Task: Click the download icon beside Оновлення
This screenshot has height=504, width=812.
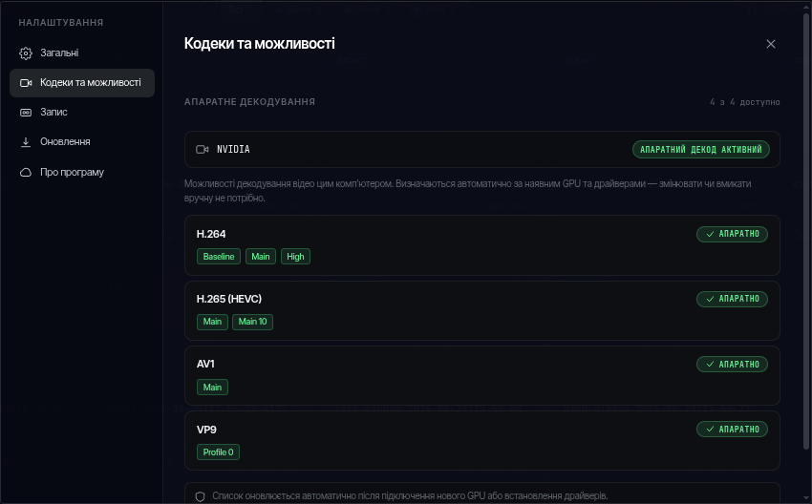Action: point(26,142)
